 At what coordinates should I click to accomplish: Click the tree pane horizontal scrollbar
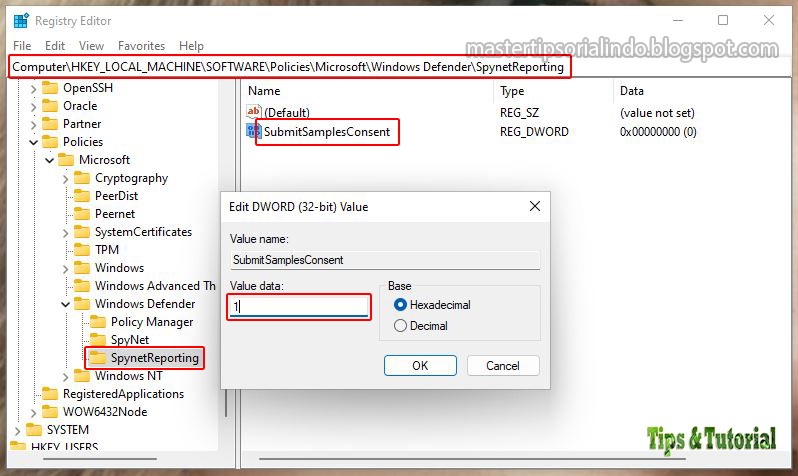(x=100, y=459)
